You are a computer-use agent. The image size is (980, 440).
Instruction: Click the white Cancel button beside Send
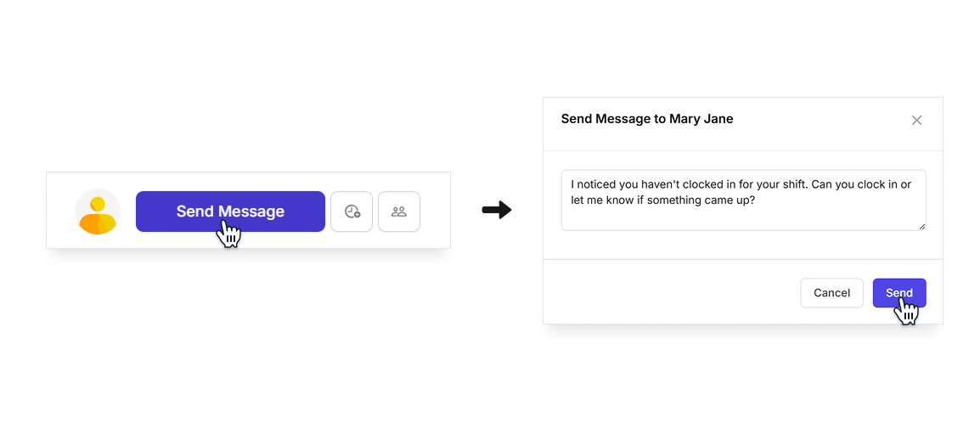pos(831,293)
